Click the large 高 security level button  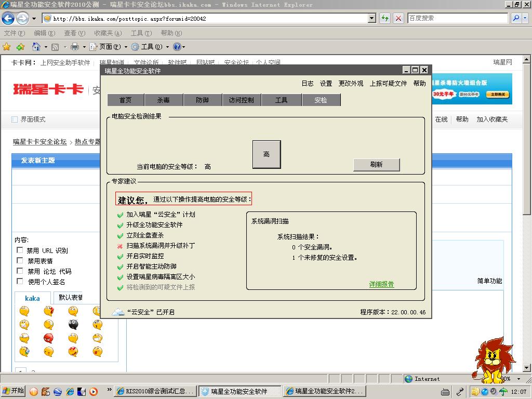click(267, 154)
